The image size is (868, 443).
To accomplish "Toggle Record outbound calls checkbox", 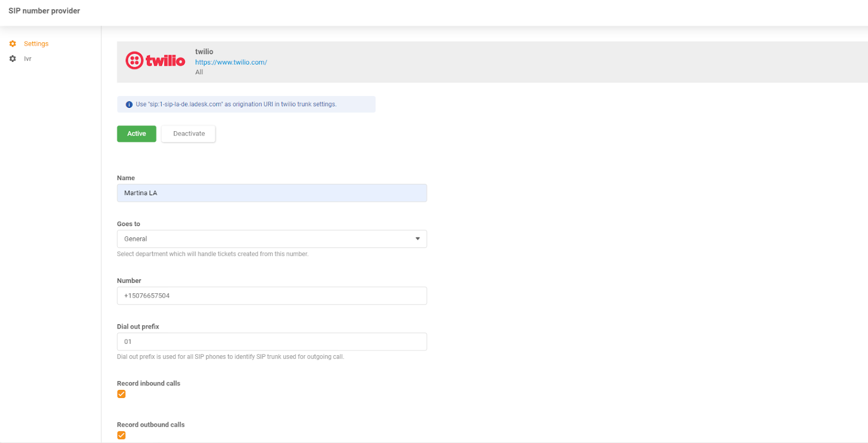I will [x=122, y=435].
